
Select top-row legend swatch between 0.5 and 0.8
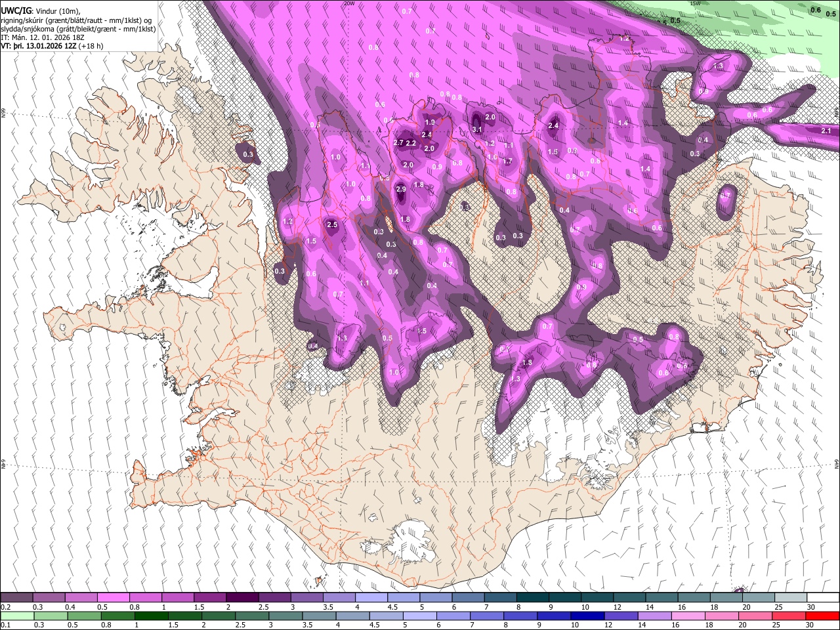coord(113,598)
